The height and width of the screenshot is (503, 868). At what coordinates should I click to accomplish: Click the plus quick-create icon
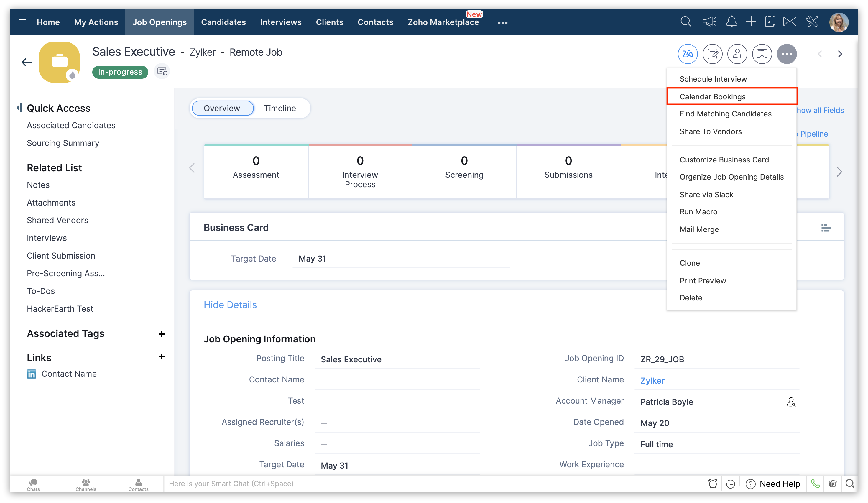click(x=751, y=22)
